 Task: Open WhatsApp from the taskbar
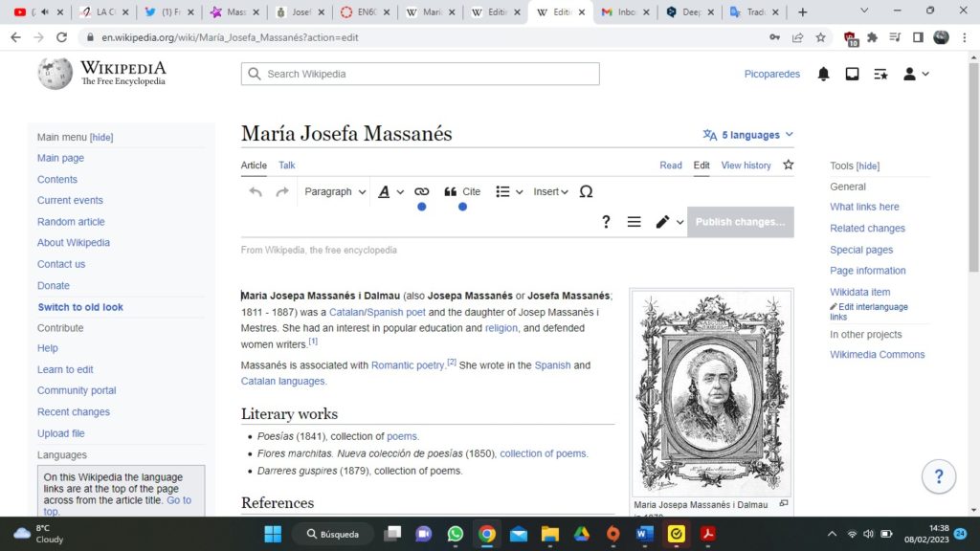pos(455,534)
